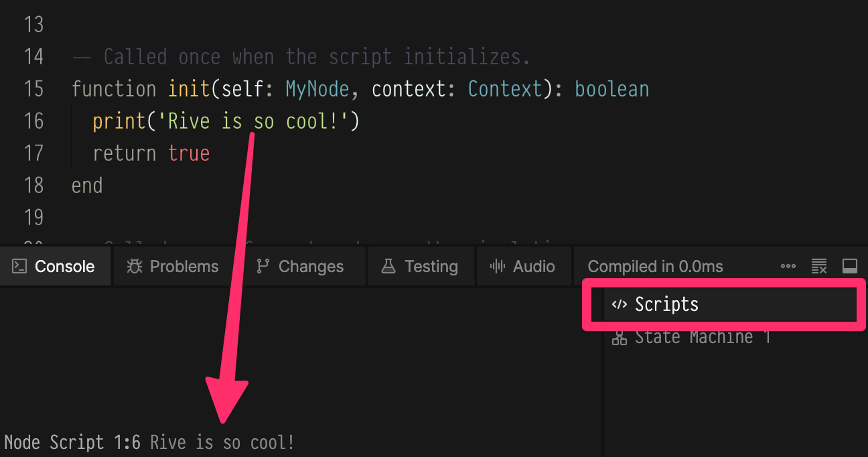This screenshot has width=868, height=457.
Task: Click the 'boolean' return type
Action: click(612, 89)
